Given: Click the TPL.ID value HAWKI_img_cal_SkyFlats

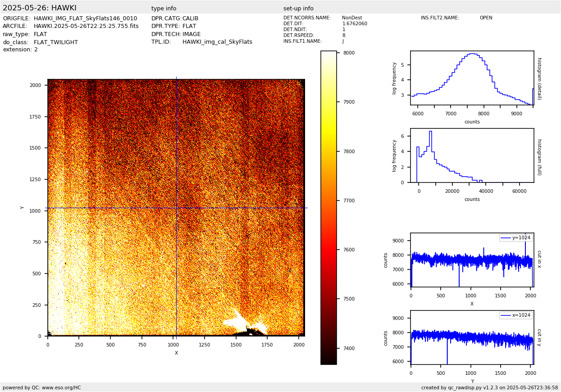Looking at the screenshot, I should point(217,42).
